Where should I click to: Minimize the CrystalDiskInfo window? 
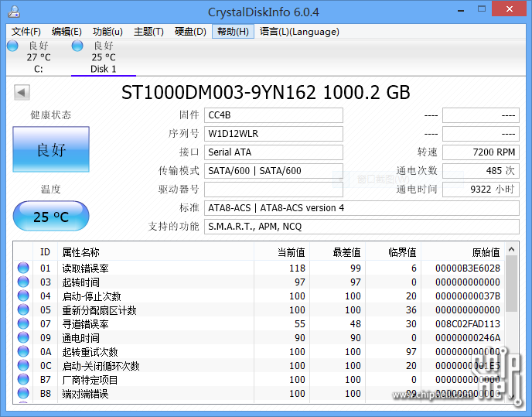point(461,10)
